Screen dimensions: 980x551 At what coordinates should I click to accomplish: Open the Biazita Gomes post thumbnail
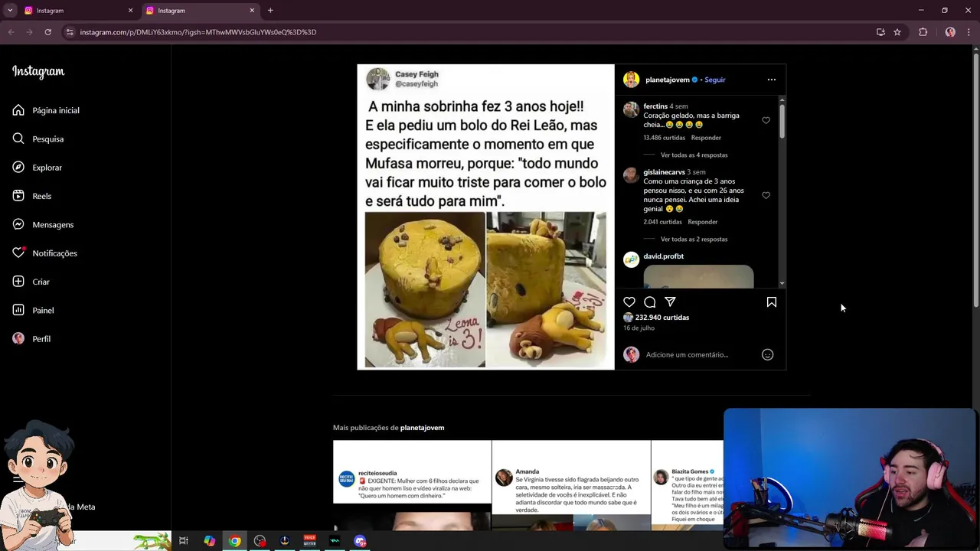688,485
